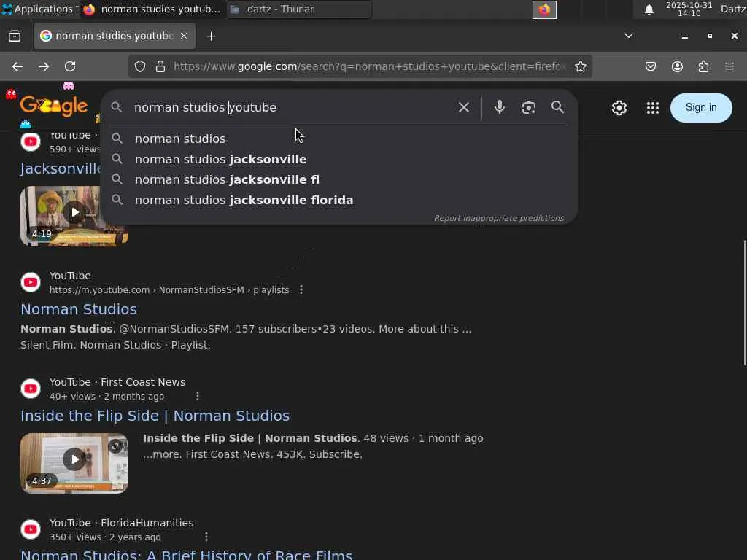
Task: Open more options for FloridaHumanities result
Action: 206,537
